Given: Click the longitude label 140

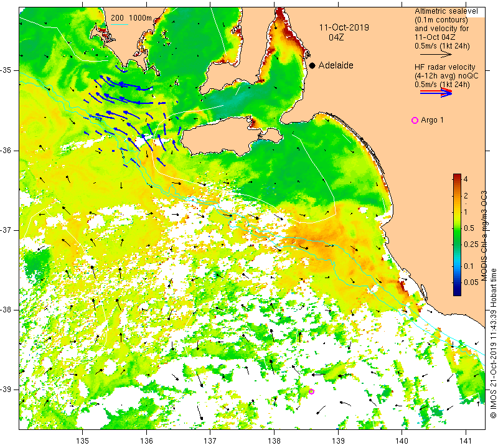Looking at the screenshot, I should click(x=402, y=441).
